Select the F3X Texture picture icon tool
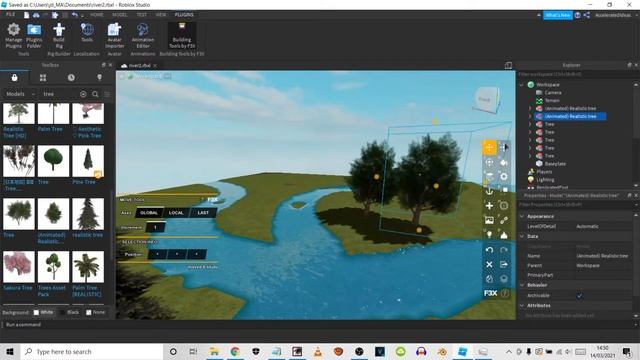 click(489, 220)
